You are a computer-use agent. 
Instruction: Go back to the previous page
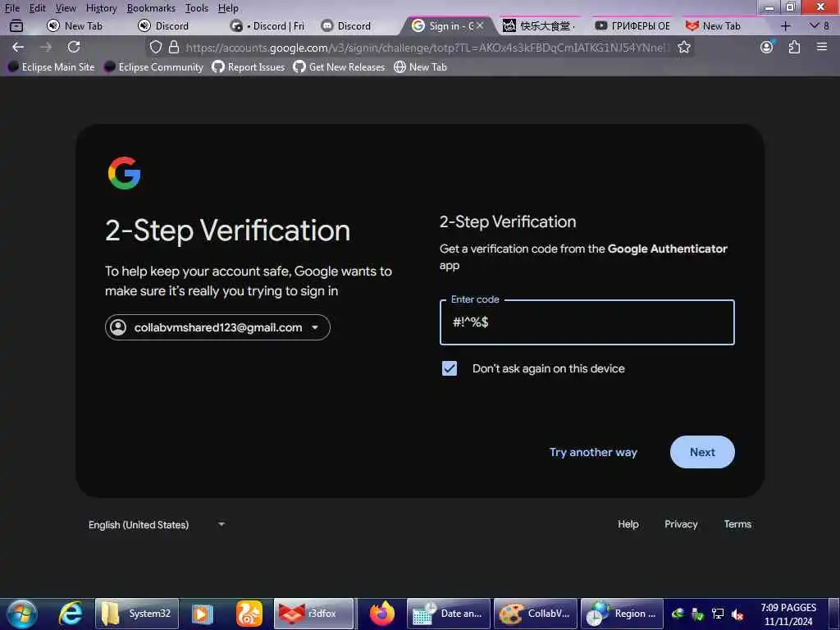click(x=18, y=47)
